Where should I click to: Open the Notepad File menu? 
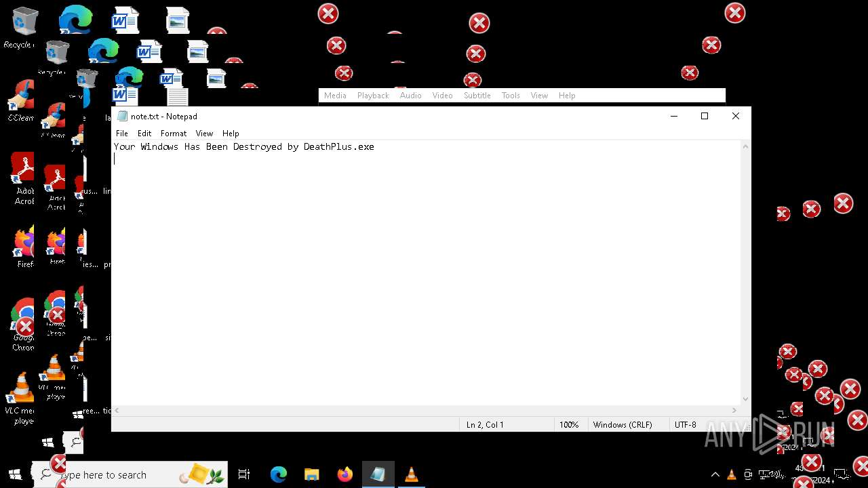122,134
